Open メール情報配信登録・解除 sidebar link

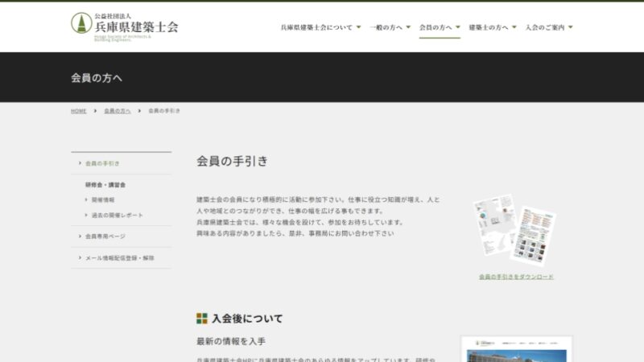click(119, 257)
